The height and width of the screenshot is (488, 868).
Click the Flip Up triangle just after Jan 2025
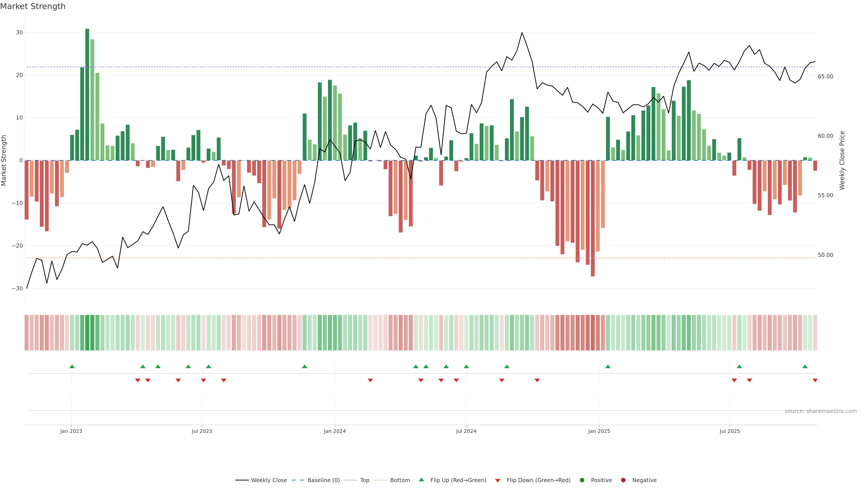608,366
